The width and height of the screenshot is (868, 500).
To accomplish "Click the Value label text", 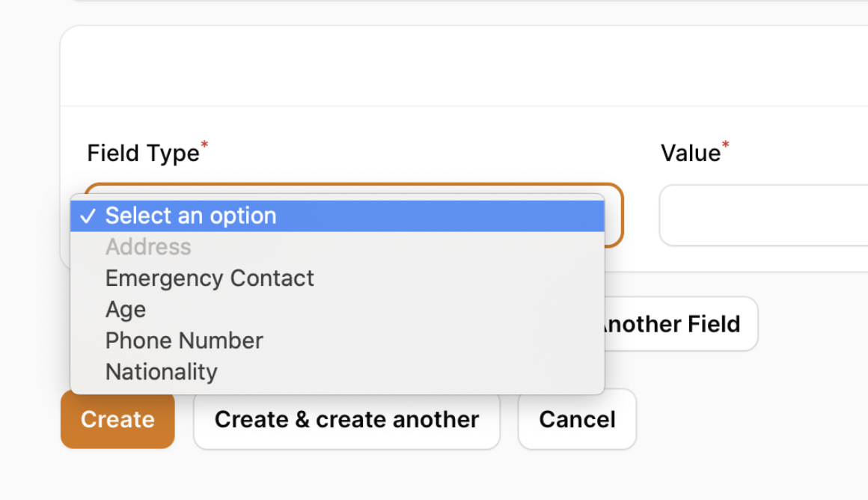I will pyautogui.click(x=690, y=153).
